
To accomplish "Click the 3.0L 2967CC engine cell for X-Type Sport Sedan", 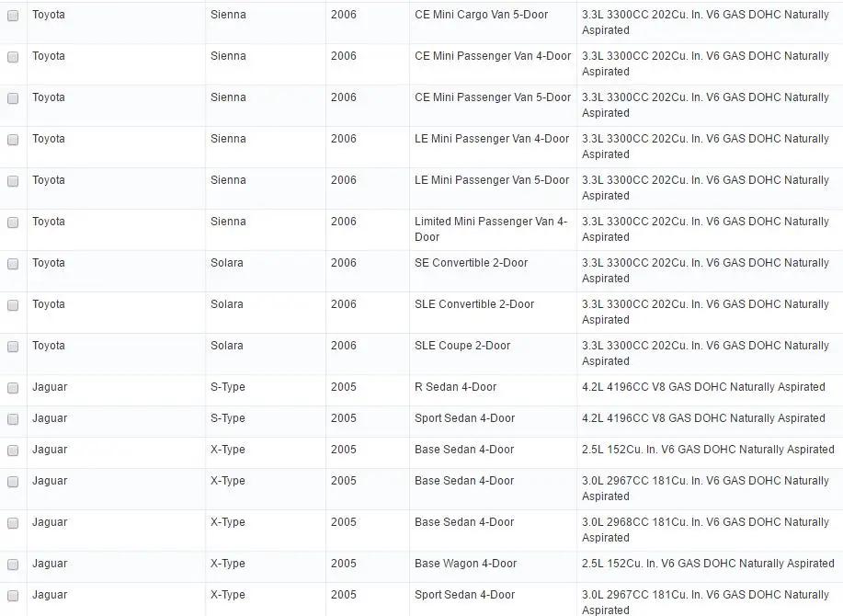I will (x=710, y=599).
